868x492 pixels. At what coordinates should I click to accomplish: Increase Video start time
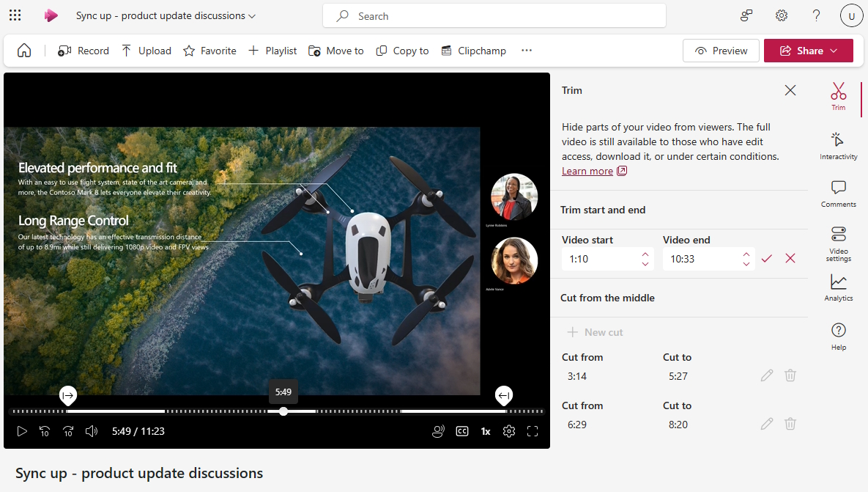(645, 254)
